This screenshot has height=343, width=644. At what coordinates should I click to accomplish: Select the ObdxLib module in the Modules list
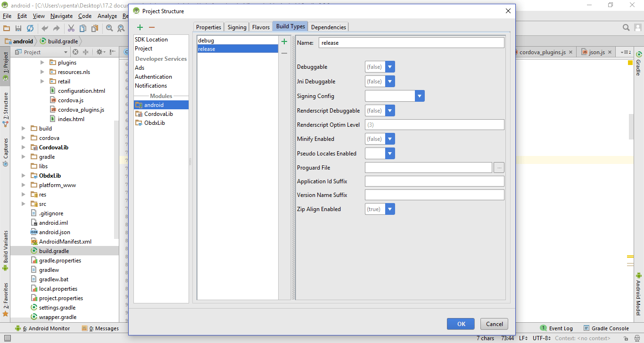pyautogui.click(x=161, y=123)
